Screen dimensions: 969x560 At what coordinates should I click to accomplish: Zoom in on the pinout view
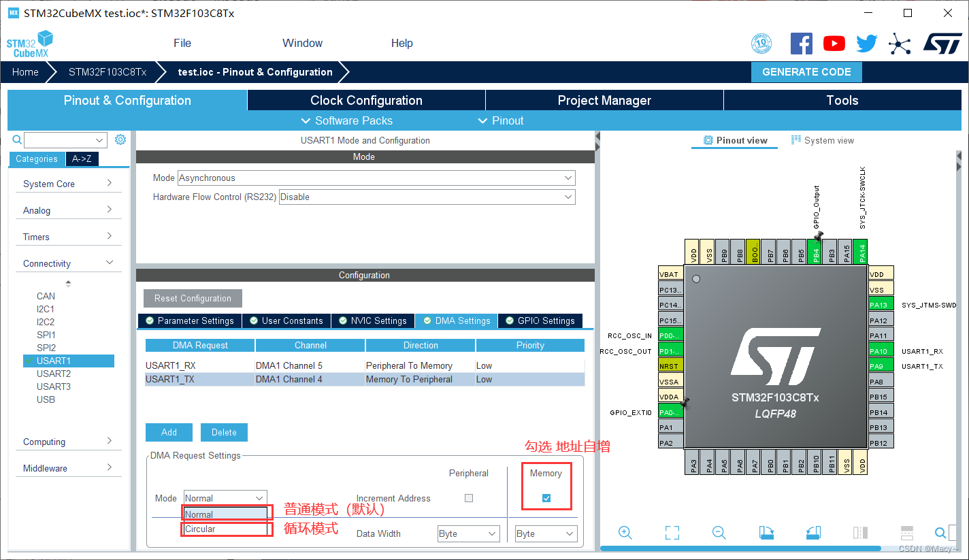[x=625, y=533]
